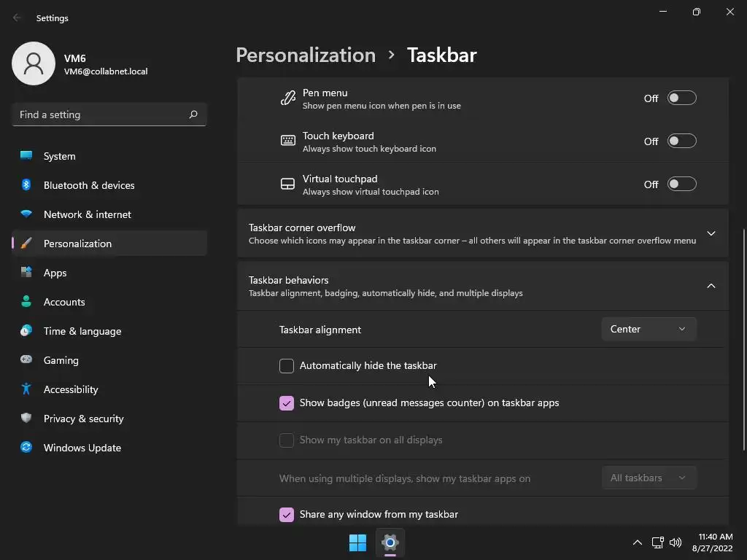Enable the Touch keyboard toggle
This screenshot has width=747, height=560.
point(682,141)
